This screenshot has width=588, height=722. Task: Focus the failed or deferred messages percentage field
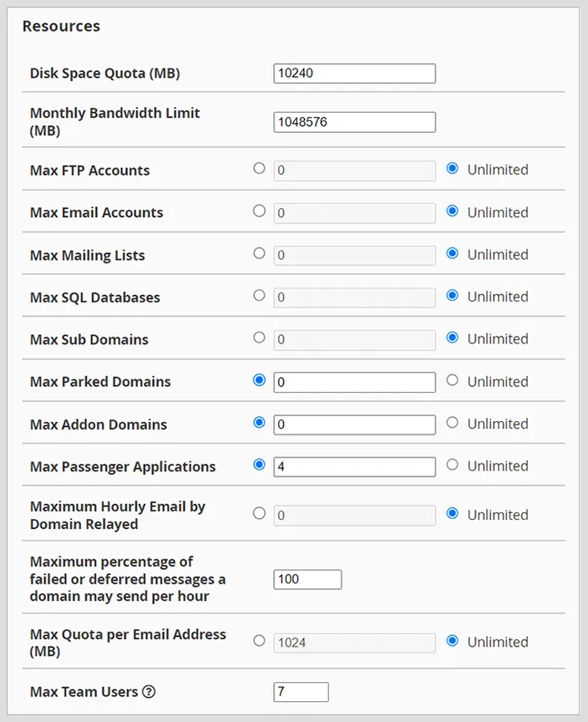(x=307, y=579)
